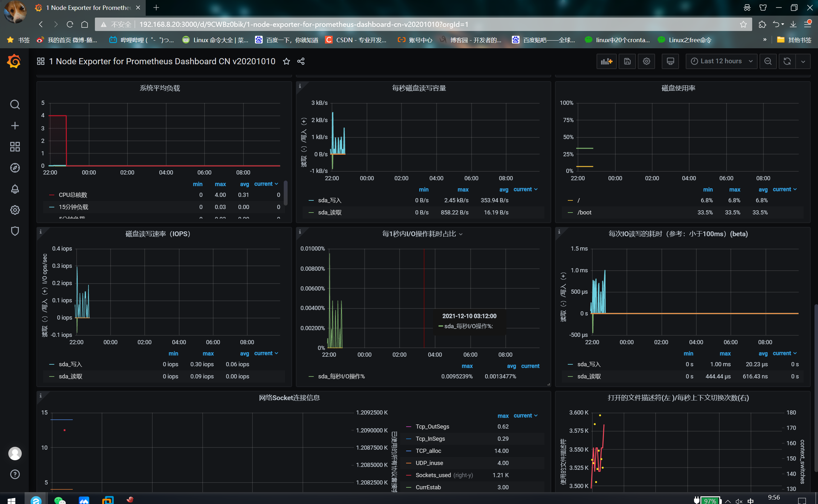The height and width of the screenshot is (504, 818).
Task: Open CSDN 专业开发 bookmark
Action: click(x=356, y=40)
